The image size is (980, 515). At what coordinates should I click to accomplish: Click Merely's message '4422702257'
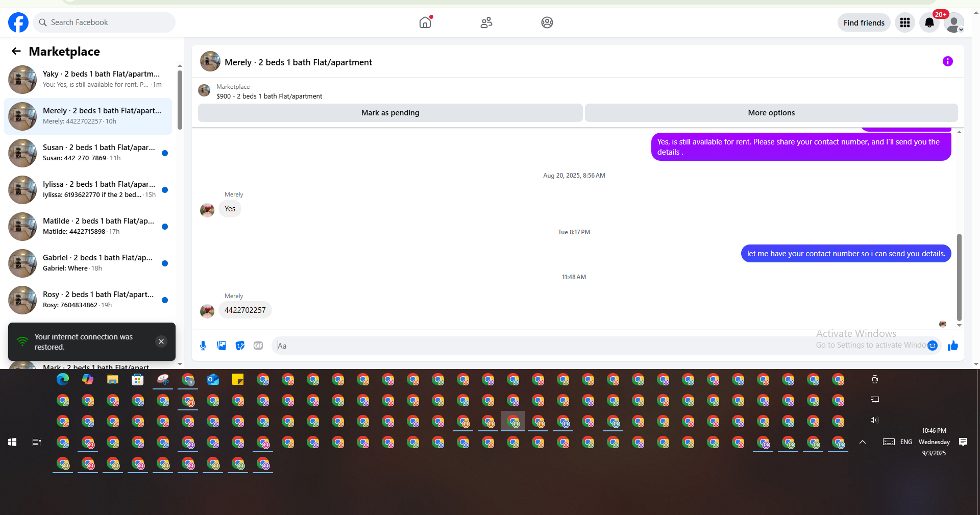[245, 310]
